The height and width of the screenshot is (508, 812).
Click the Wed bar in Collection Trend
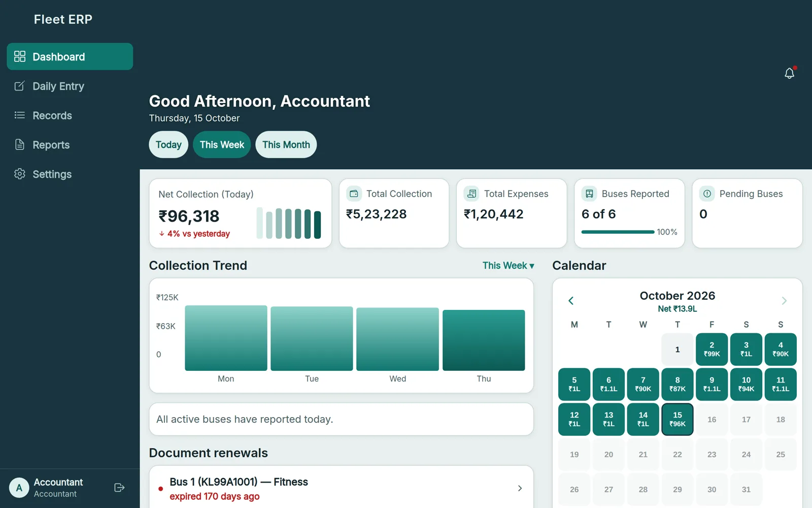[397, 339]
